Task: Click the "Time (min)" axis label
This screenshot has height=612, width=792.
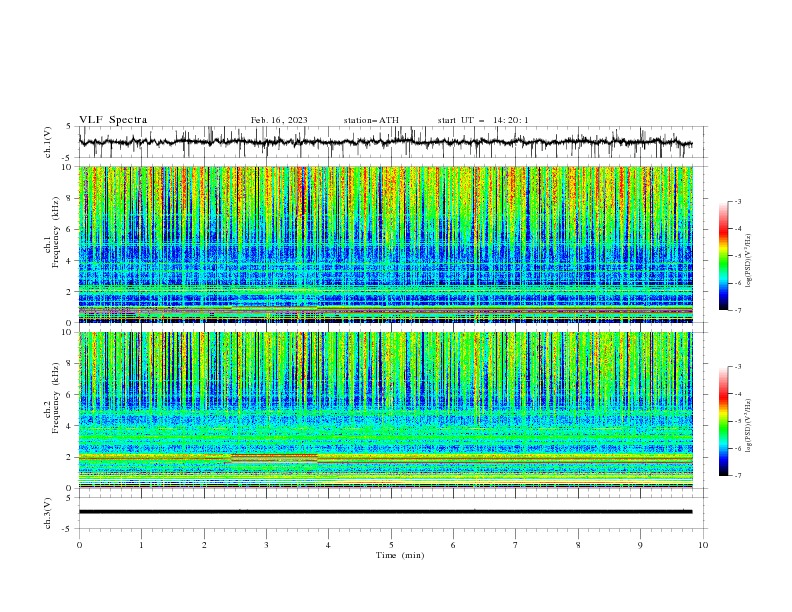Action: [400, 555]
